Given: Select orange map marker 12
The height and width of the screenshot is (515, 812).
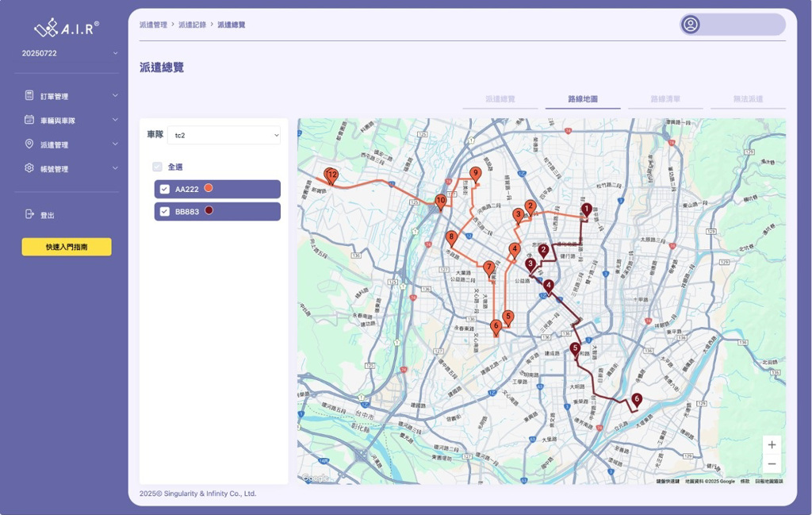Looking at the screenshot, I should point(331,176).
